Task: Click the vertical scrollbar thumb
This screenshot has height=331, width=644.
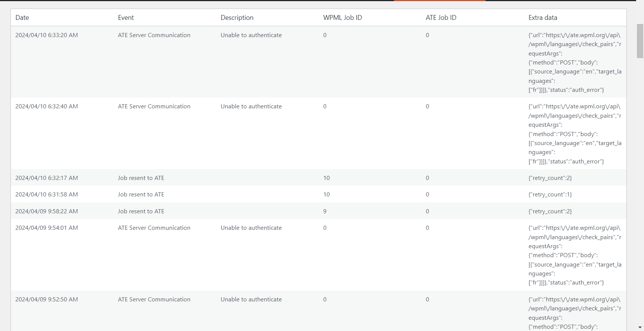Action: pyautogui.click(x=640, y=41)
